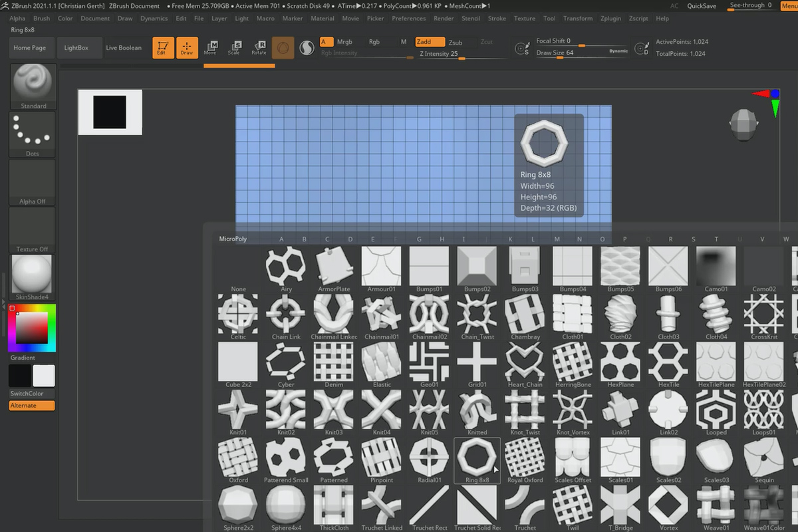Activate the Scale transform button
Screen dimensions: 798x532
(x=234, y=48)
